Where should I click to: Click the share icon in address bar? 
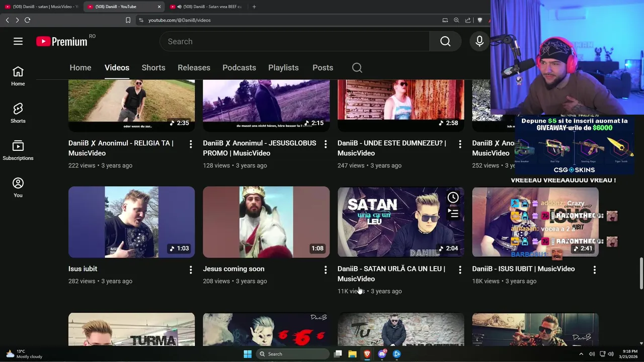pos(468,20)
